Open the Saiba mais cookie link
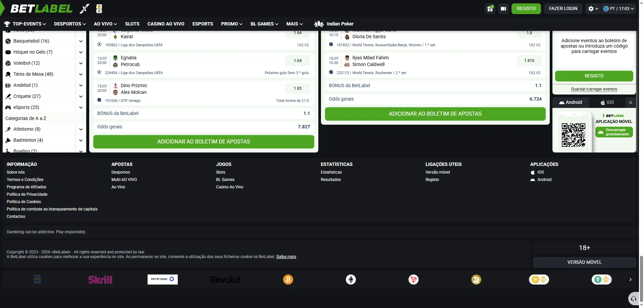644x308 pixels. (x=286, y=257)
